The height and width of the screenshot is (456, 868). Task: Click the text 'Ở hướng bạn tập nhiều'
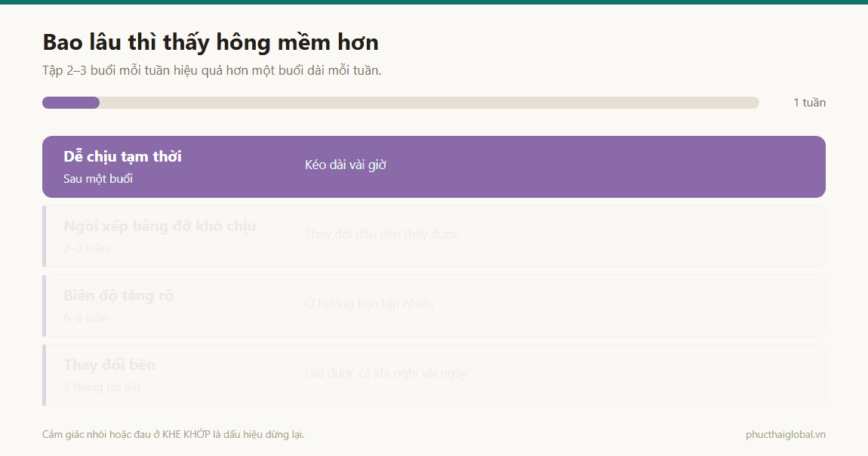coord(369,303)
